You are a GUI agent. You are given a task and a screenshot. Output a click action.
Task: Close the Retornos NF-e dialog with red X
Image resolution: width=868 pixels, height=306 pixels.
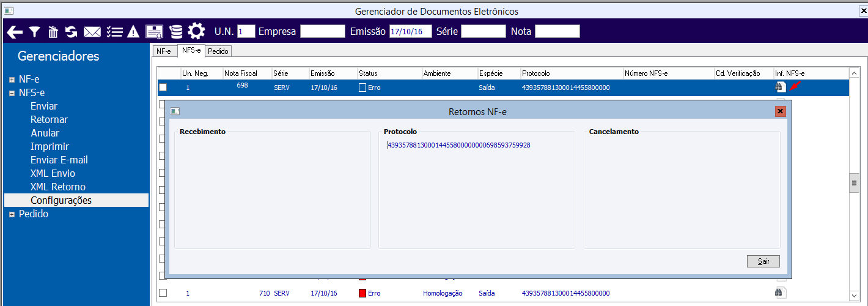pyautogui.click(x=780, y=111)
